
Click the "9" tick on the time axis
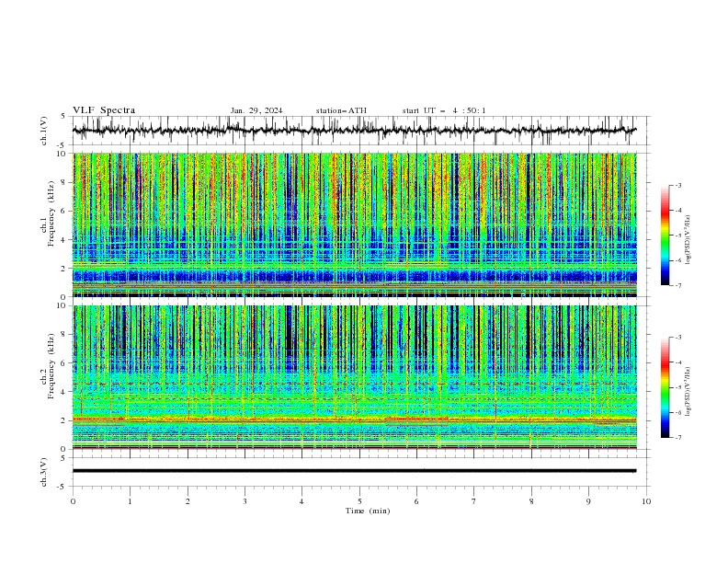(588, 501)
